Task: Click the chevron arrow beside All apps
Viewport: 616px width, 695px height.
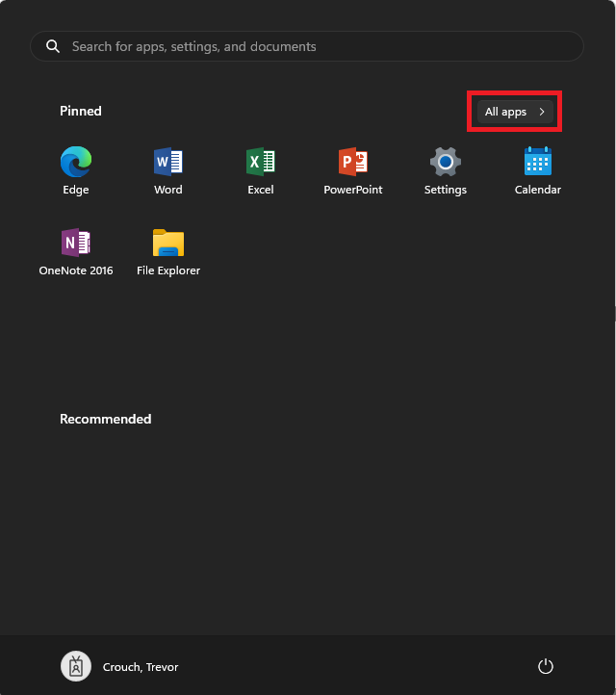Action: coord(542,112)
